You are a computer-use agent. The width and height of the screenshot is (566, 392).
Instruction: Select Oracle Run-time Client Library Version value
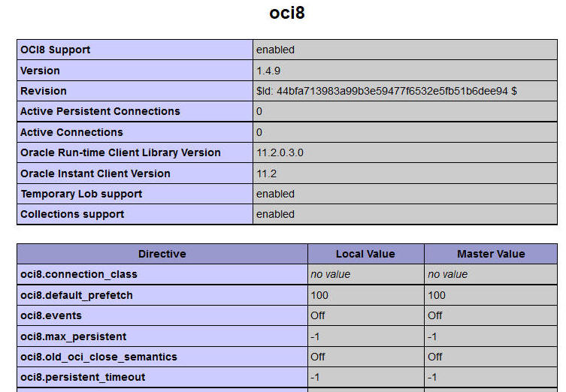point(280,152)
